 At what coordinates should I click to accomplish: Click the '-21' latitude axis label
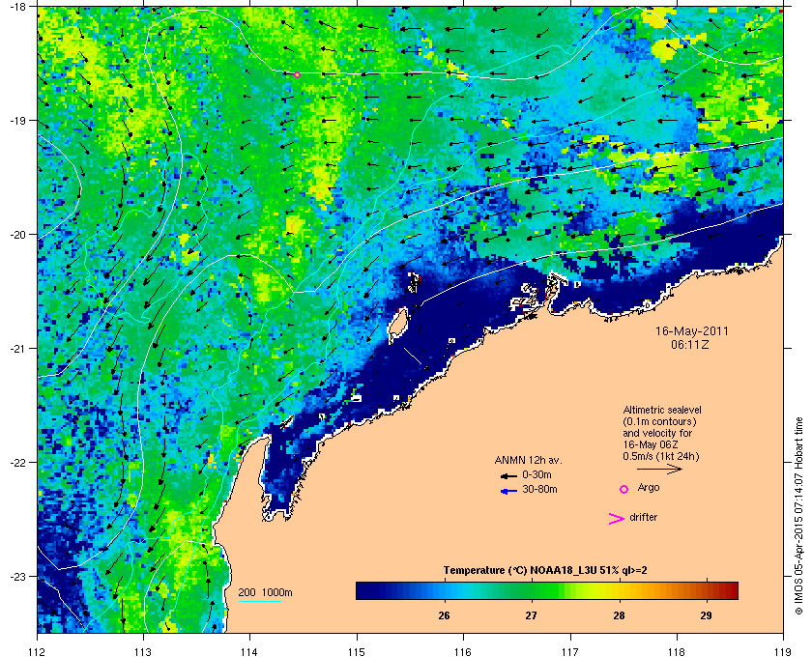[18, 349]
